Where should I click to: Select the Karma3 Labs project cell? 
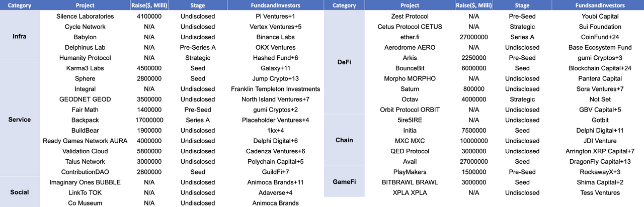pyautogui.click(x=85, y=68)
